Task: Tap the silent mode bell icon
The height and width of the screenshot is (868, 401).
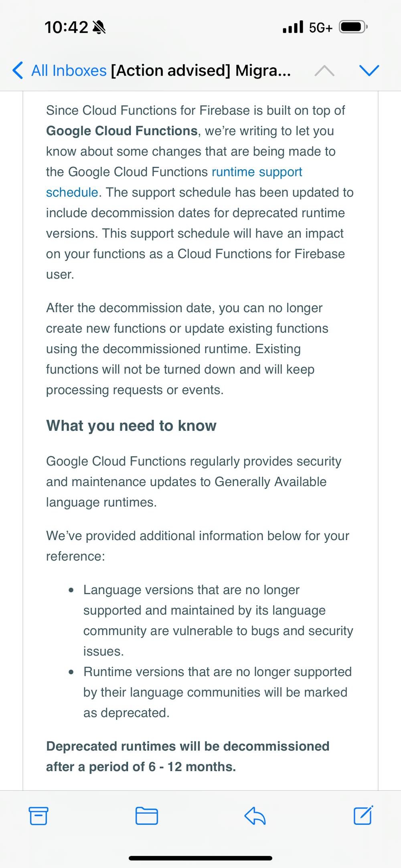Action: (x=99, y=27)
